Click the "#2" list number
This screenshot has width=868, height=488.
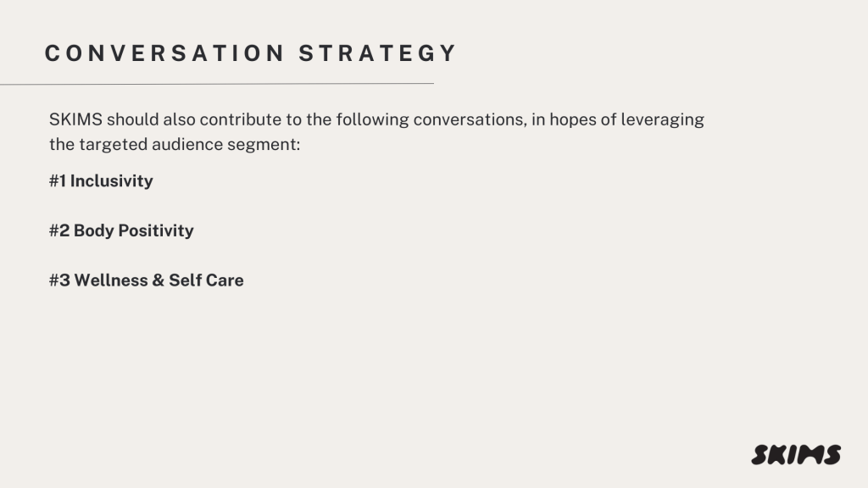pyautogui.click(x=59, y=230)
